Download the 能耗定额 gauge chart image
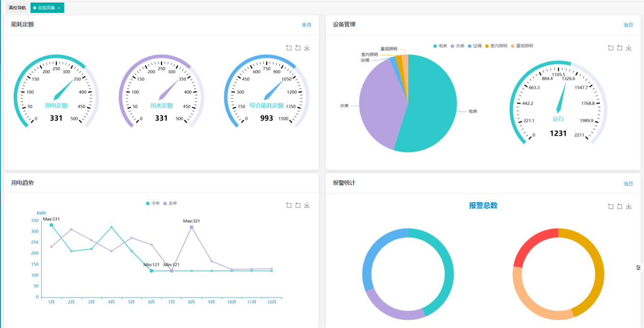The image size is (644, 328). pos(306,48)
